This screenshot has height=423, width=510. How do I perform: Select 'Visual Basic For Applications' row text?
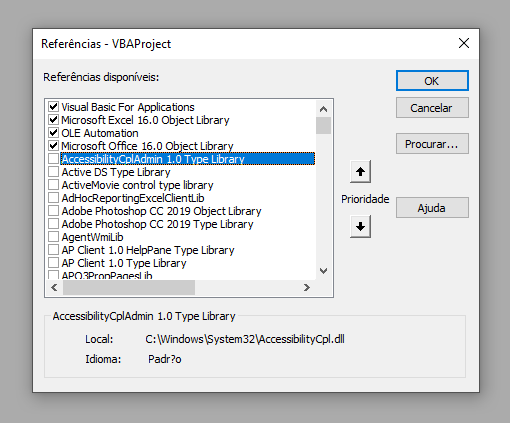(x=128, y=107)
